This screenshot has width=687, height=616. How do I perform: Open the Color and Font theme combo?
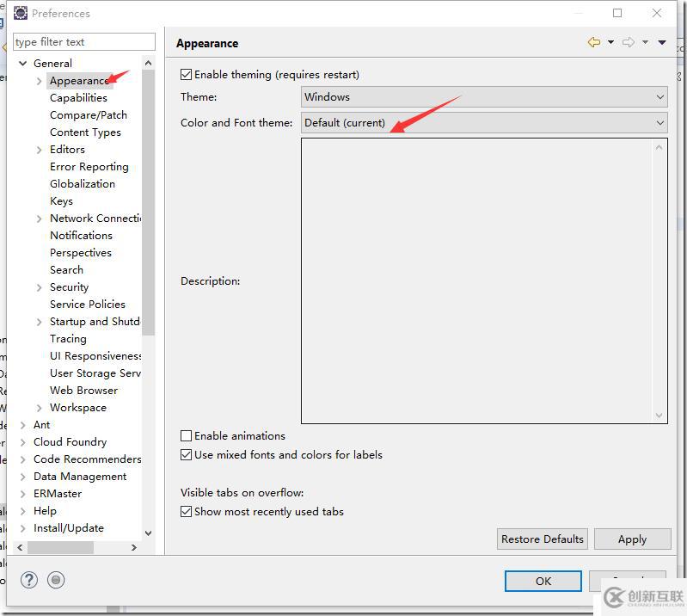tap(484, 123)
